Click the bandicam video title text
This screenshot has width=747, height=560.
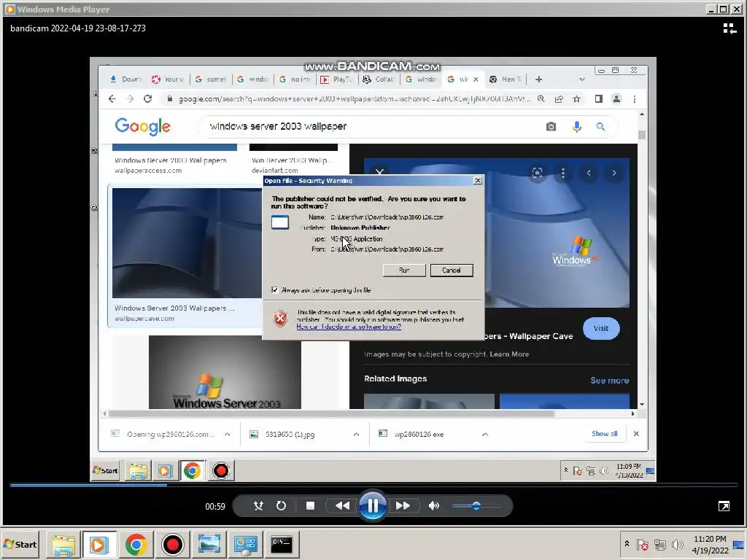(x=78, y=28)
